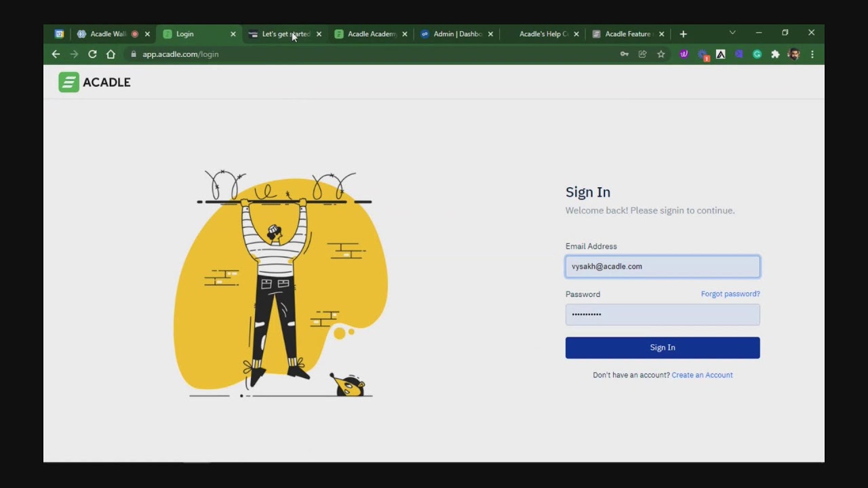Close the Acadle Academy tab
The image size is (868, 488).
tap(405, 34)
